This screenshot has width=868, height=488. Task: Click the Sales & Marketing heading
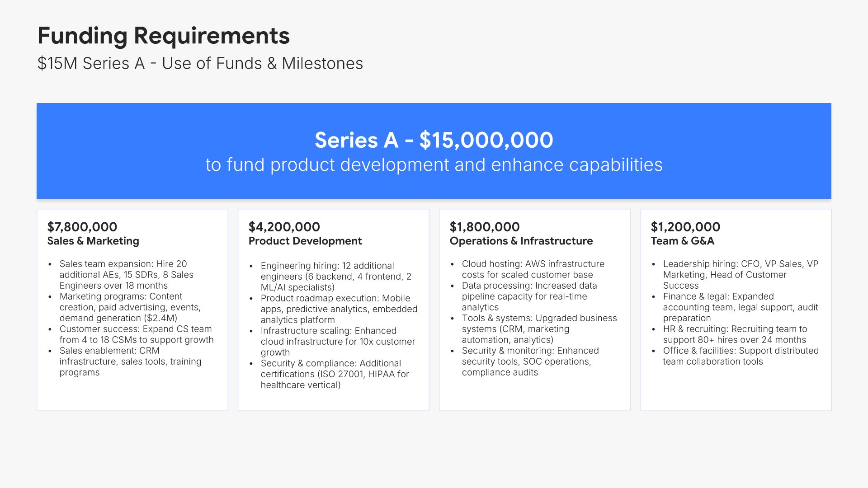click(93, 241)
